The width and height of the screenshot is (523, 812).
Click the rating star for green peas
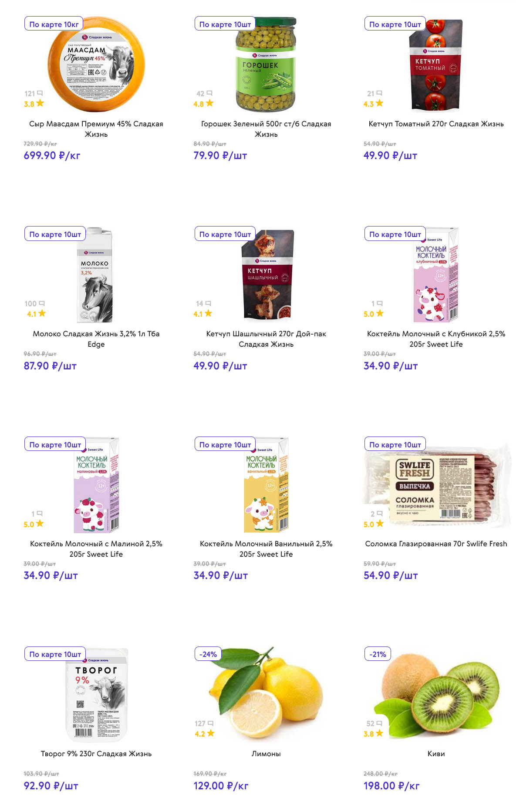(209, 103)
